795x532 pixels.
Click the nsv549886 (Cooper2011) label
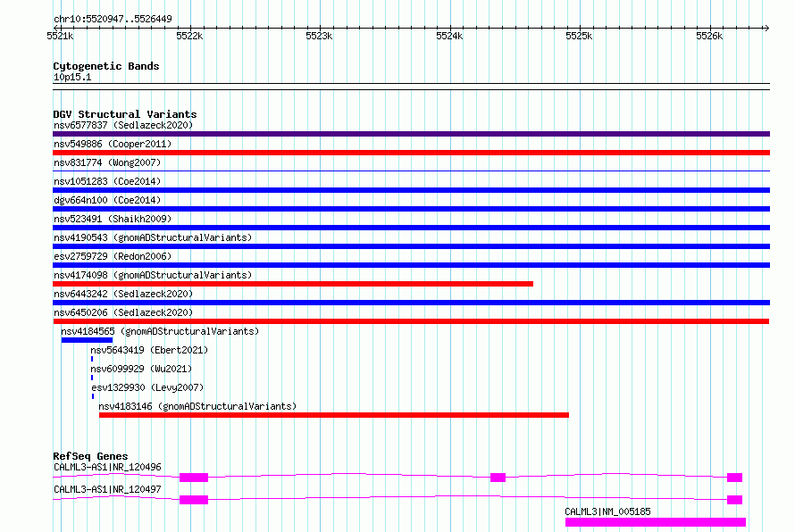(113, 144)
